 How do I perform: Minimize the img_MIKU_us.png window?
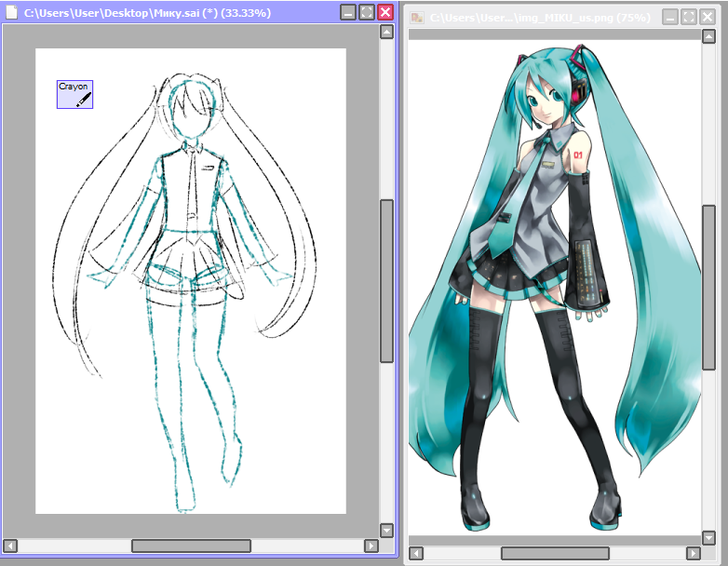click(670, 18)
